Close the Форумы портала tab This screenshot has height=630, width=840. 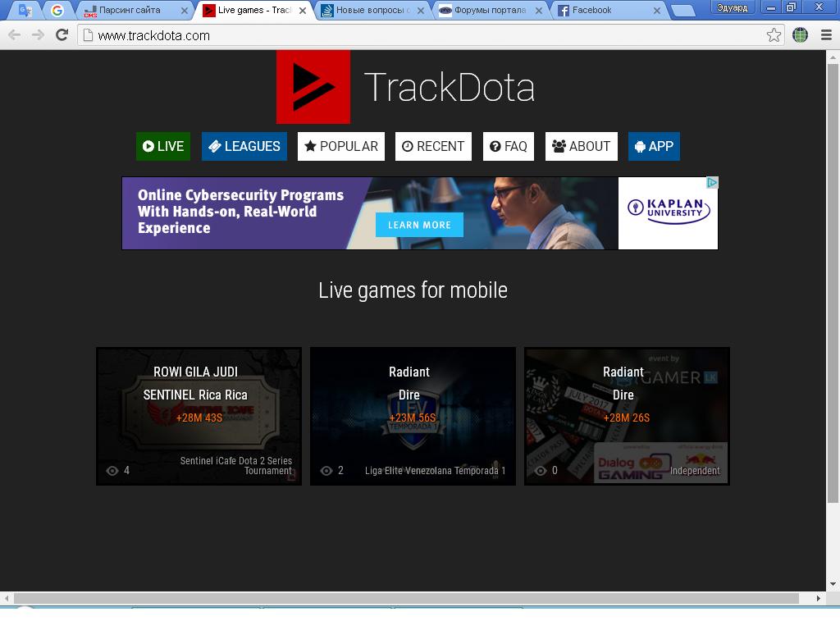coord(538,10)
